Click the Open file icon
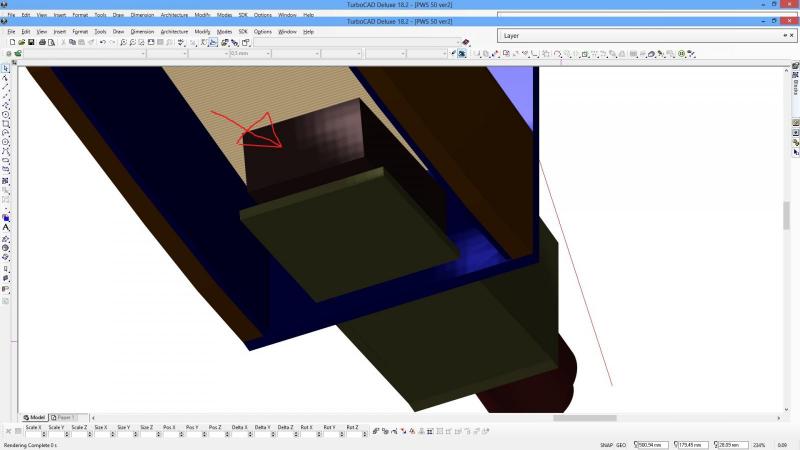Viewport: 800px width, 450px height. (21, 42)
